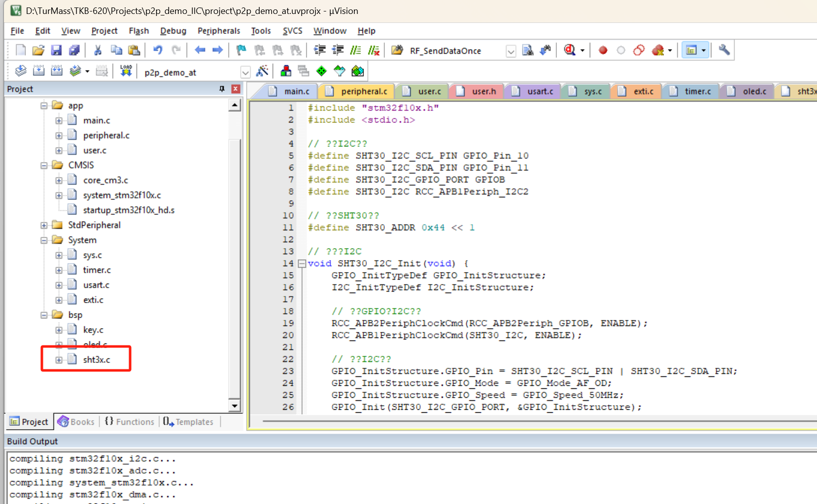
Task: Open configuration wrench icon
Action: tap(724, 50)
